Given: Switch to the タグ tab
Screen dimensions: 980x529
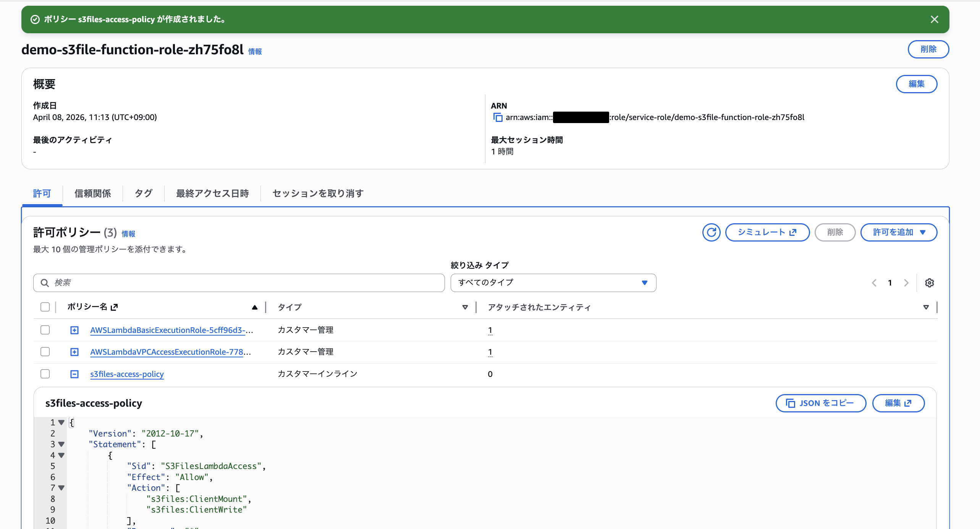Looking at the screenshot, I should (143, 193).
